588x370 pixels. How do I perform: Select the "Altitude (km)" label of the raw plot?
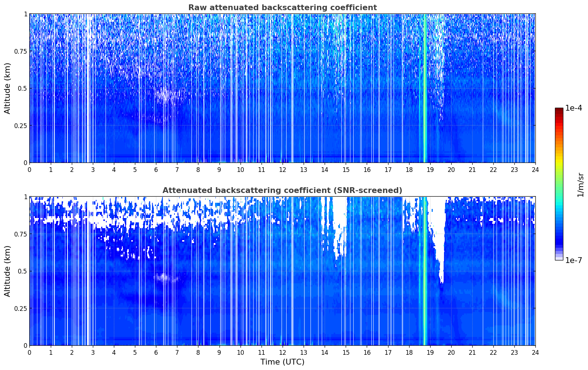[8, 88]
